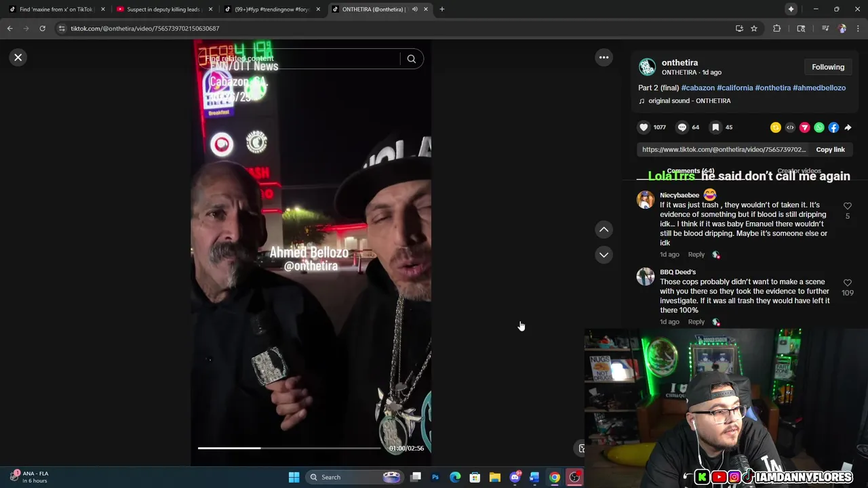The width and height of the screenshot is (868, 488).
Task: Open a new browser tab
Action: pos(442,9)
